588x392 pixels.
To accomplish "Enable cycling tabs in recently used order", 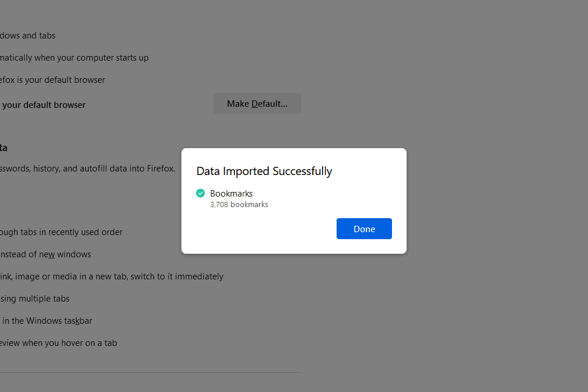I will click(x=61, y=232).
